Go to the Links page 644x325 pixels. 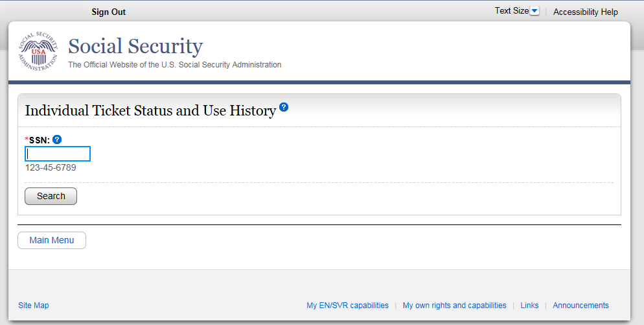529,306
